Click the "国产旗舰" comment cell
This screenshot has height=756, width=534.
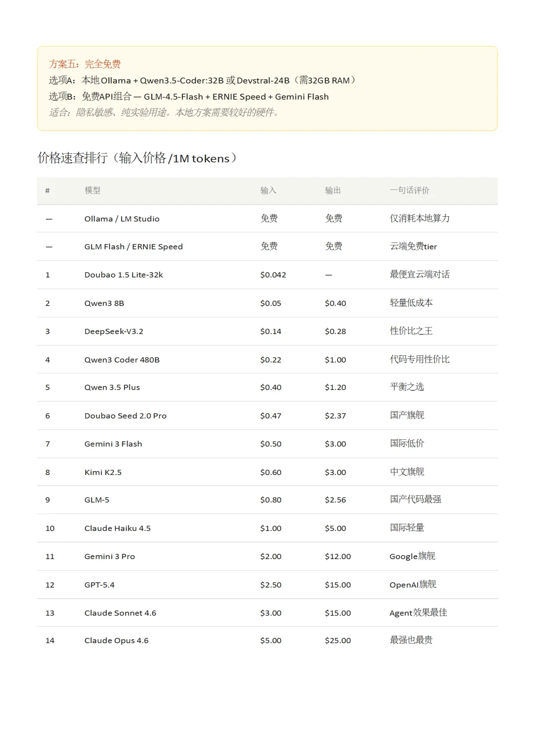pyautogui.click(x=406, y=415)
